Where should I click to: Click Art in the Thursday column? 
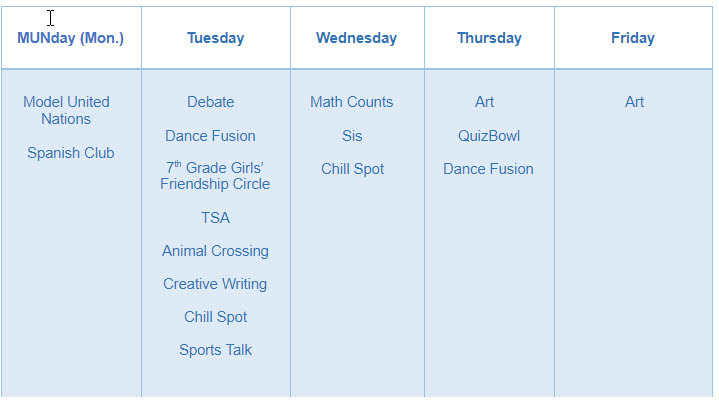click(485, 102)
